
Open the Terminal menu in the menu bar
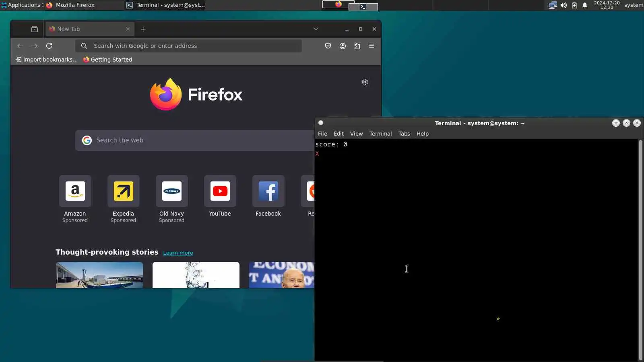[380, 134]
